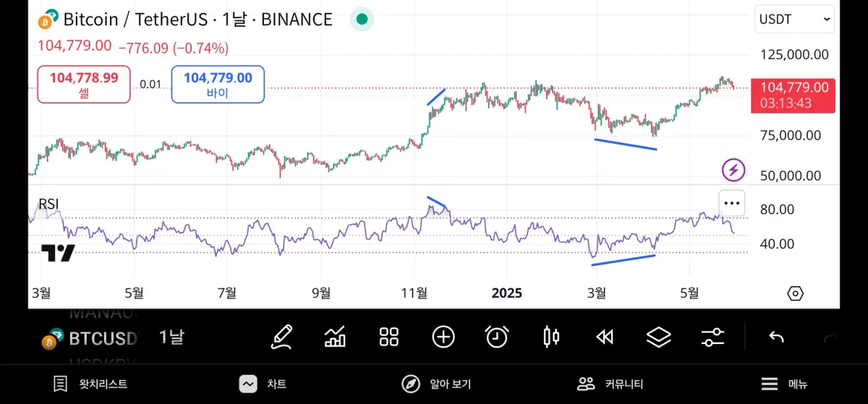
Task: Open the chart axis settings hexagon
Action: click(795, 293)
